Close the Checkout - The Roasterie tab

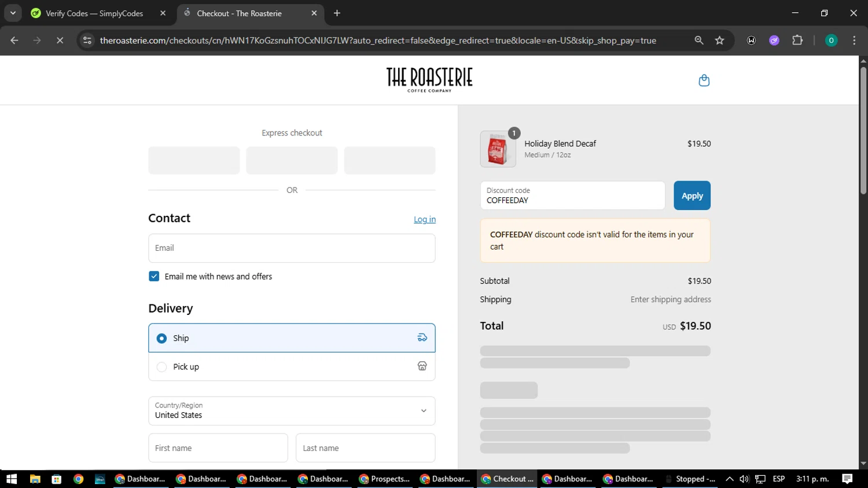tap(314, 13)
